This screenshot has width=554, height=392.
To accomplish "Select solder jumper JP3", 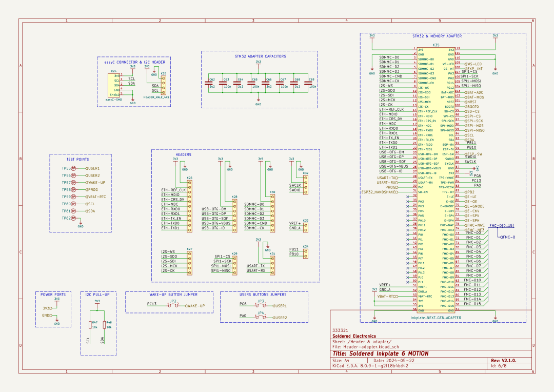I will [261, 305].
